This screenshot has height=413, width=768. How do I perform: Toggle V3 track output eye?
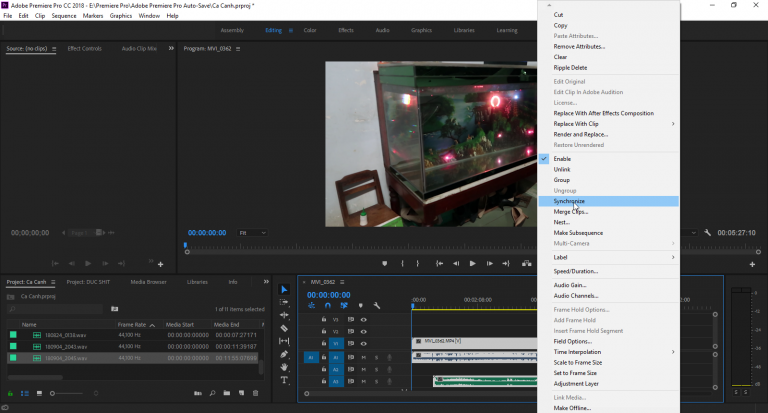pyautogui.click(x=363, y=319)
